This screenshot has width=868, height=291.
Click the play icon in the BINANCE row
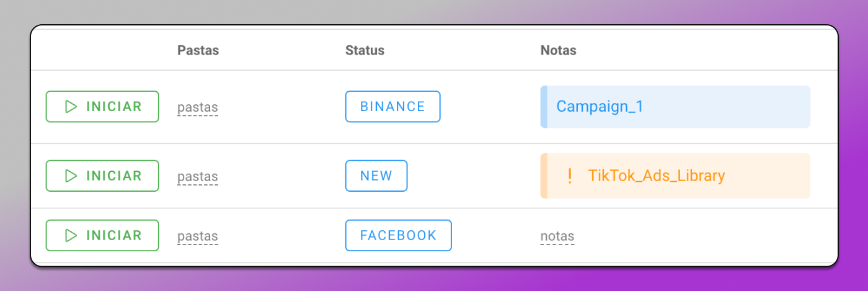coord(71,107)
